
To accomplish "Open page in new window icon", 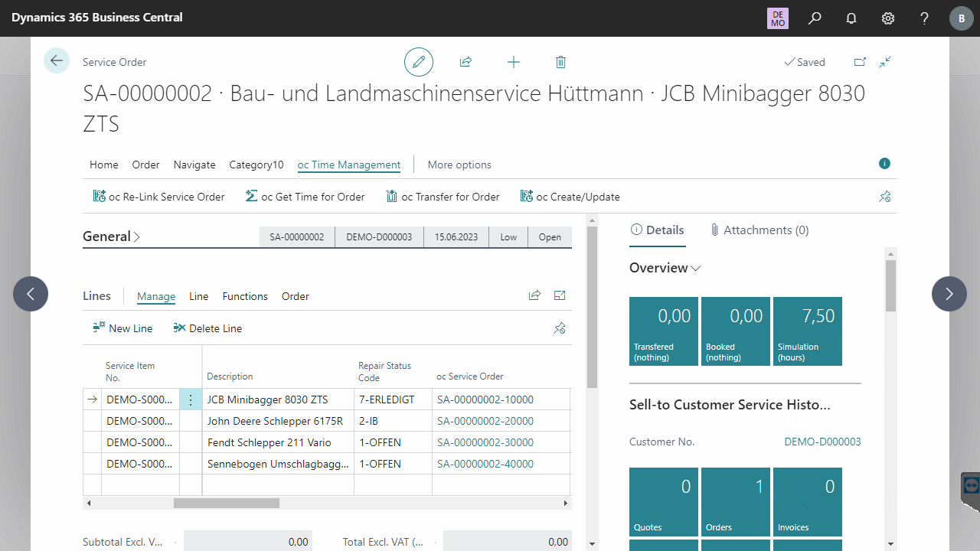I will click(860, 62).
